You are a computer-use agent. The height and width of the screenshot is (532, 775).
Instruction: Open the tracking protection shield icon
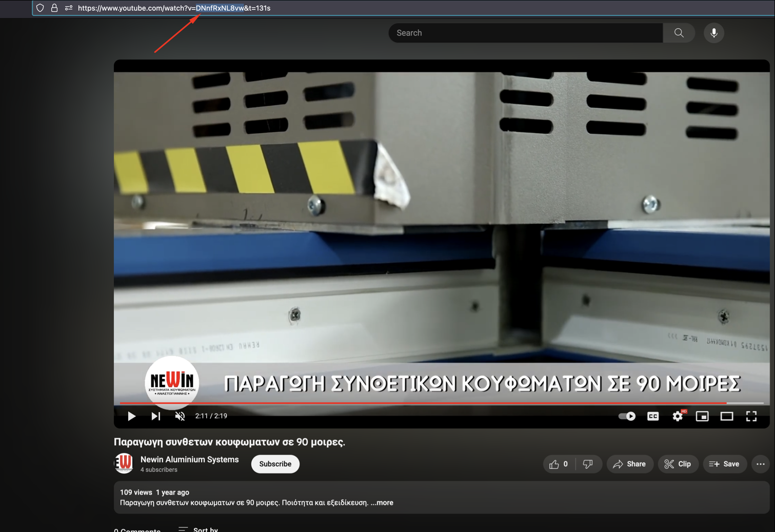coord(40,8)
